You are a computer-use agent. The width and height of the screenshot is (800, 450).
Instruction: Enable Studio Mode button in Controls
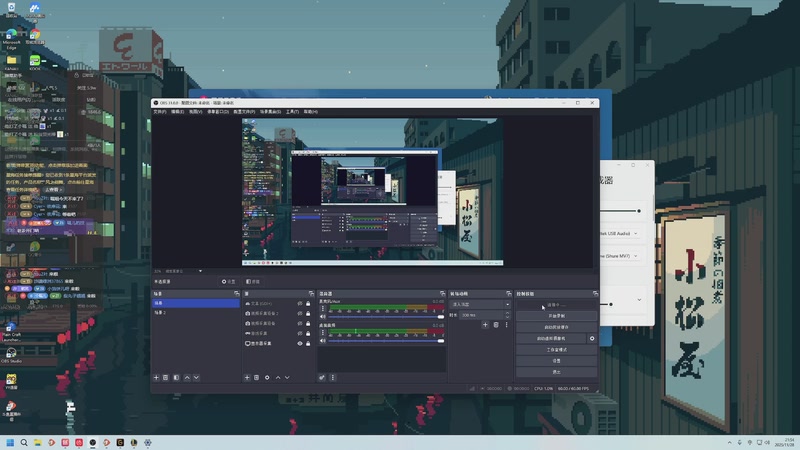coord(556,349)
